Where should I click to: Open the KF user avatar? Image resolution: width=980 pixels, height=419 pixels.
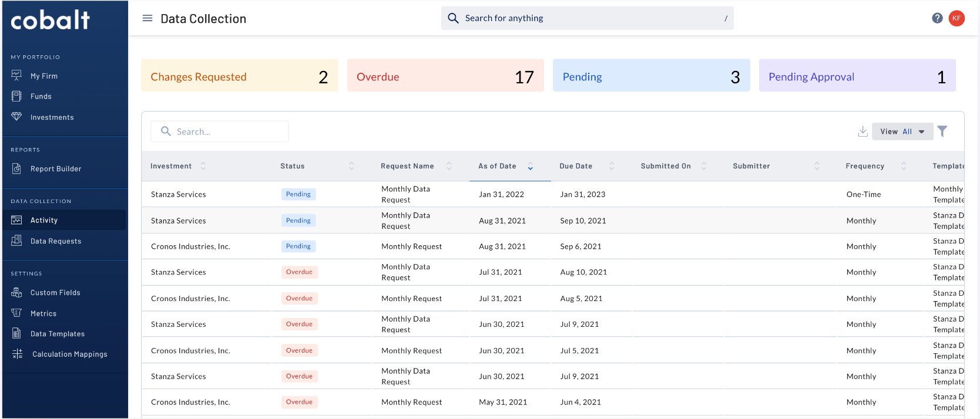point(956,18)
